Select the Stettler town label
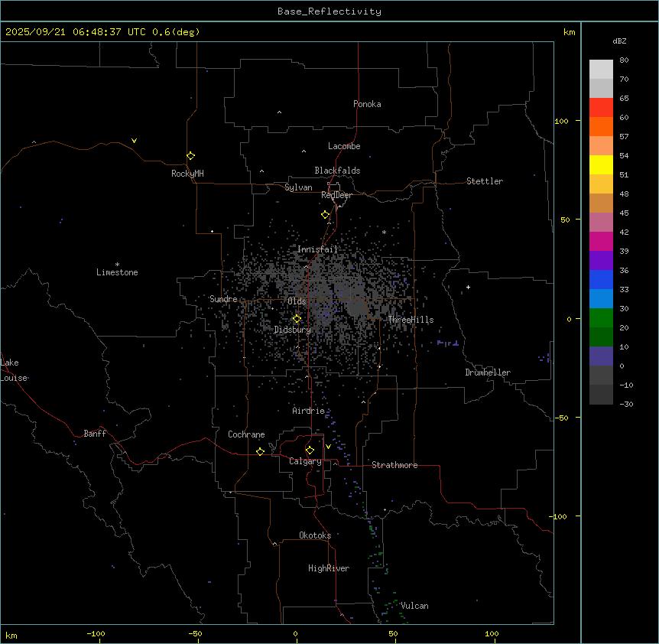 click(485, 181)
